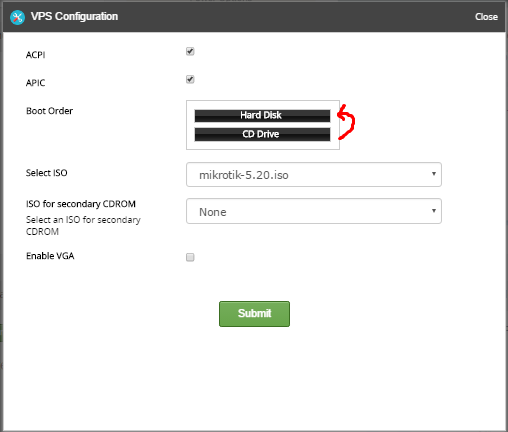The width and height of the screenshot is (508, 432).
Task: Uncheck the ACPI checkbox
Action: 190,52
